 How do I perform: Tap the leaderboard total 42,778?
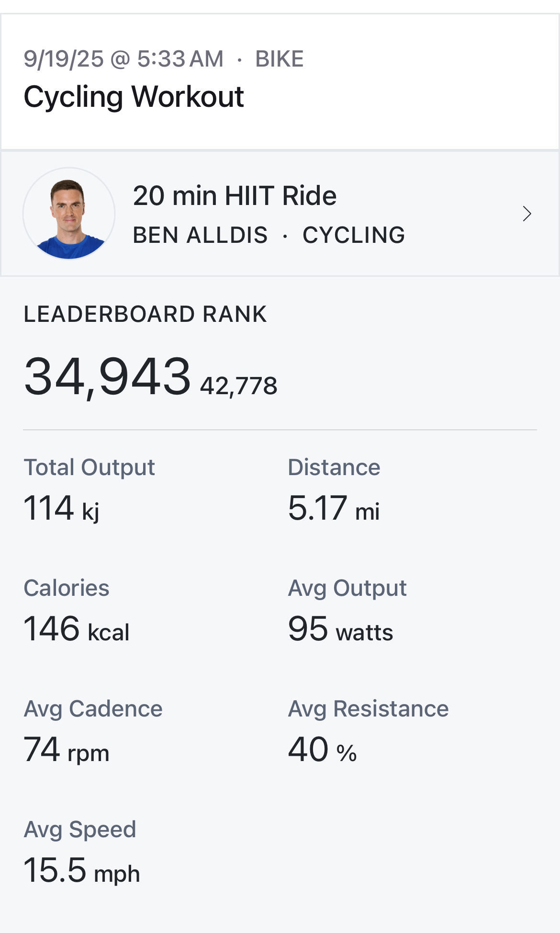pos(238,386)
